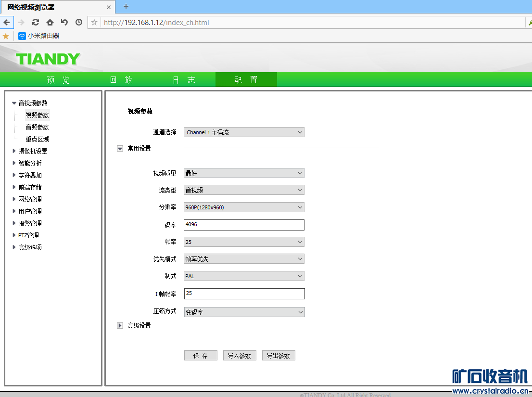Click the 保存 button

pyautogui.click(x=201, y=356)
